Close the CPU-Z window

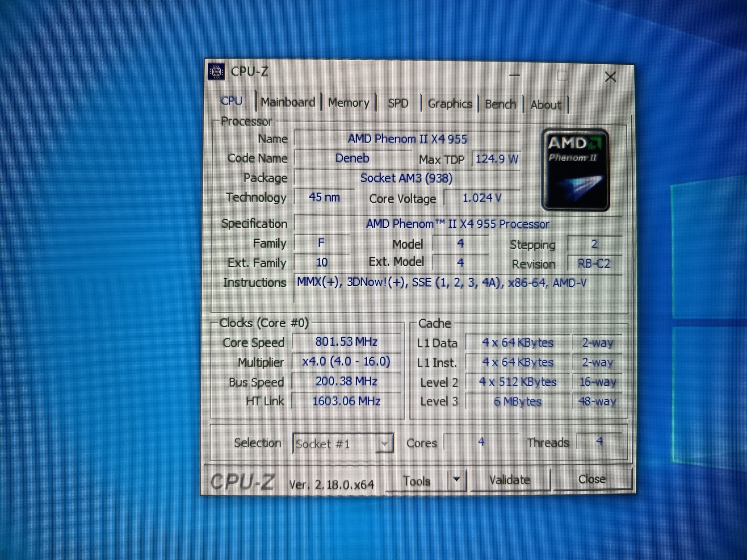click(610, 77)
